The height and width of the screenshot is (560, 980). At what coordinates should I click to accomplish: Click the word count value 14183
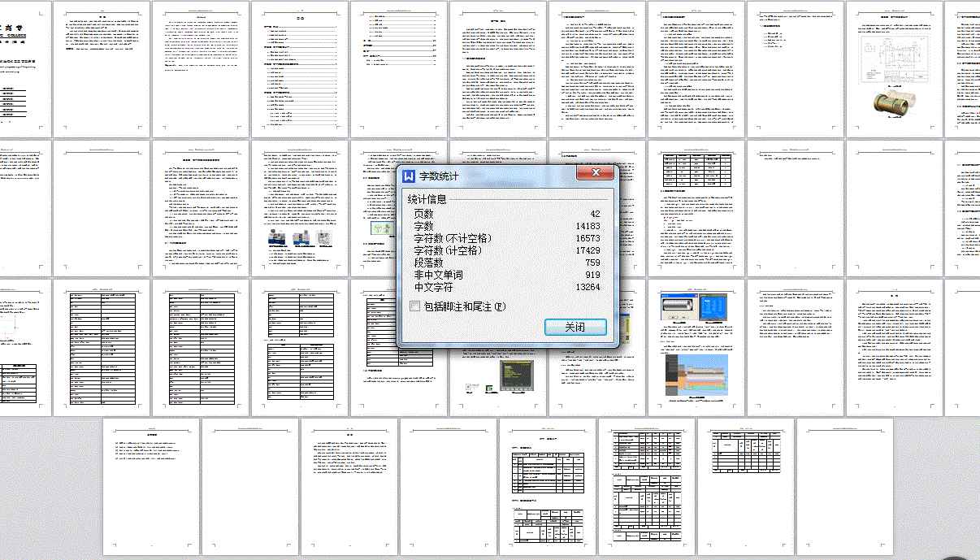(586, 226)
